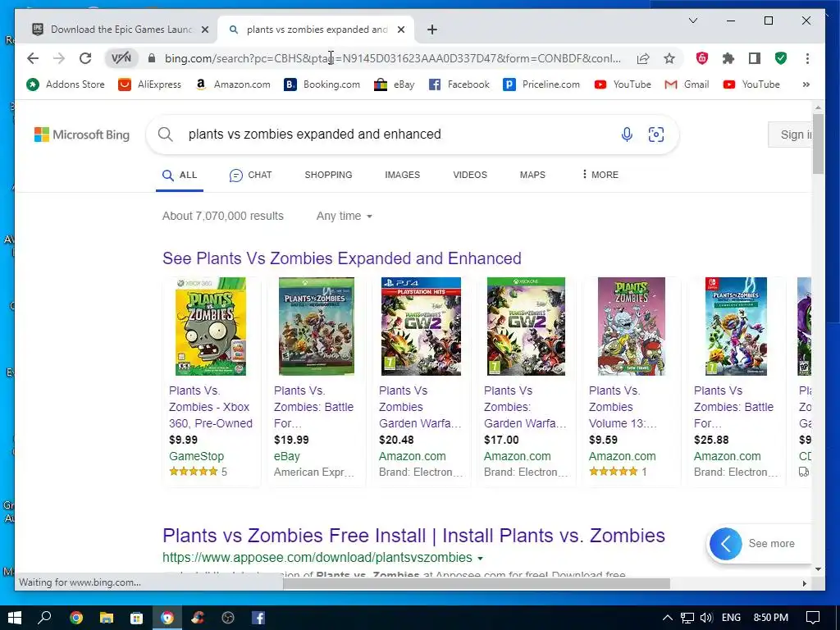Click the Sign in button
Image resolution: width=840 pixels, height=630 pixels.
coord(791,135)
